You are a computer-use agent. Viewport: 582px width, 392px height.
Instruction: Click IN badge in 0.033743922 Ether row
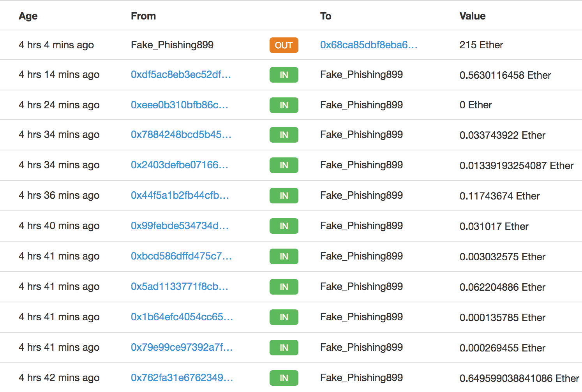(284, 135)
